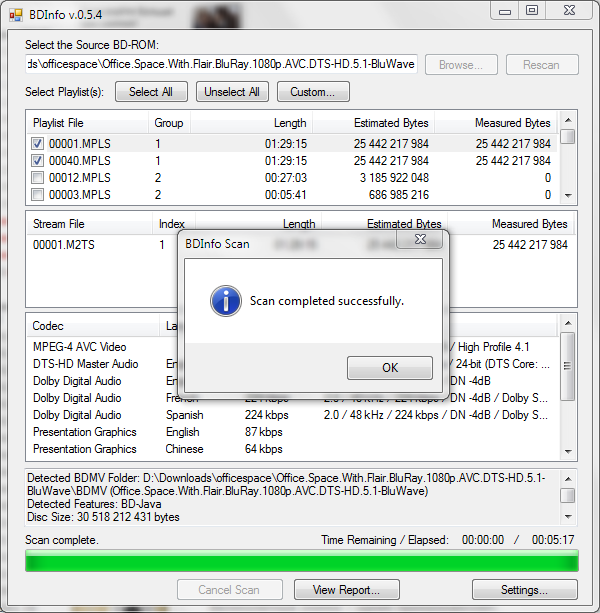This screenshot has height=613, width=600.
Task: Click the Cancel Scan button
Action: [x=230, y=590]
